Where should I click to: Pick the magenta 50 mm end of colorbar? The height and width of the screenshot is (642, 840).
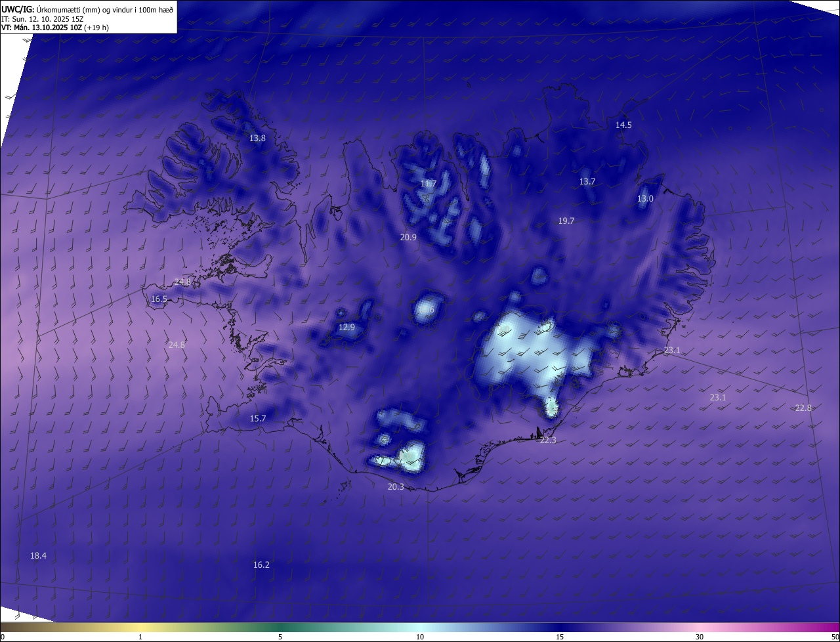tap(836, 627)
